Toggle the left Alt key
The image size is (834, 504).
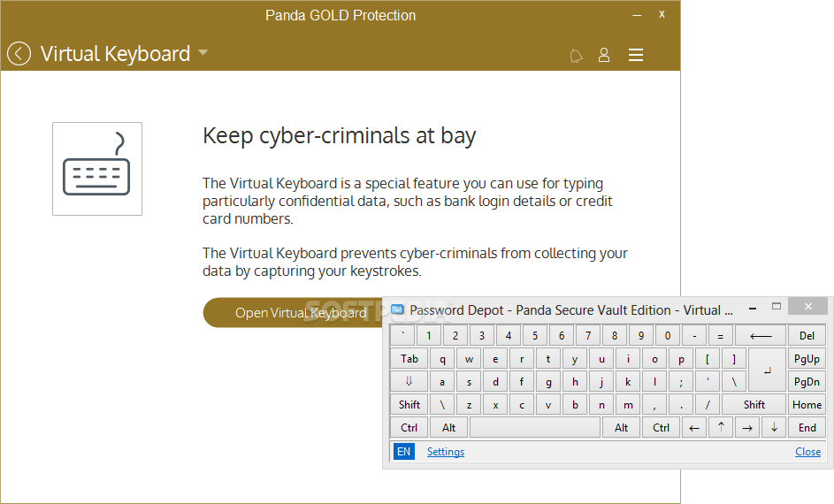pos(449,427)
